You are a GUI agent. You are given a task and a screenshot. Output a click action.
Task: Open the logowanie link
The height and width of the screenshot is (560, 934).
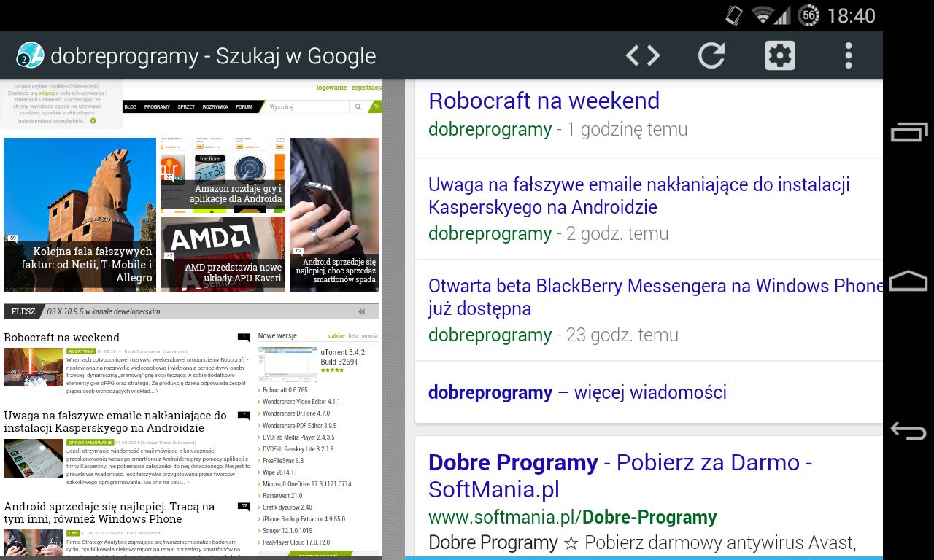(331, 87)
